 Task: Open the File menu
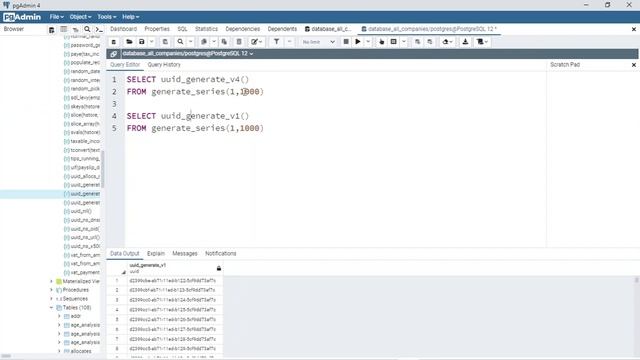[x=56, y=17]
